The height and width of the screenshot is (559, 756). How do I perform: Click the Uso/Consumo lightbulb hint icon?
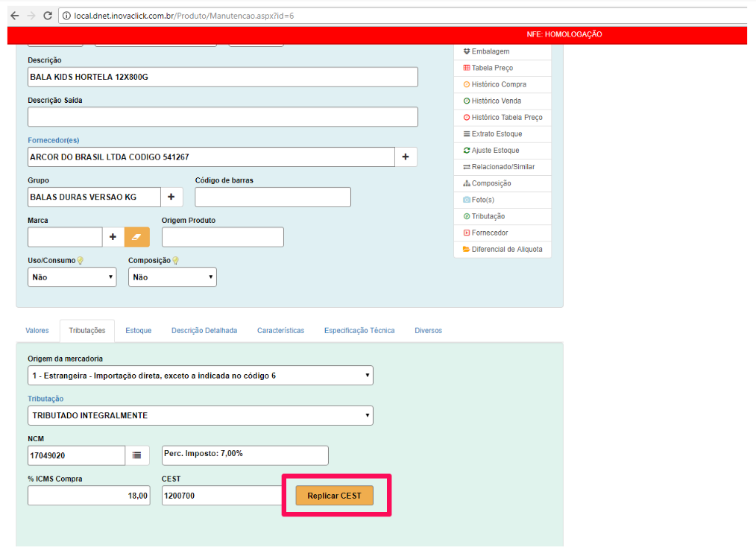(81, 261)
